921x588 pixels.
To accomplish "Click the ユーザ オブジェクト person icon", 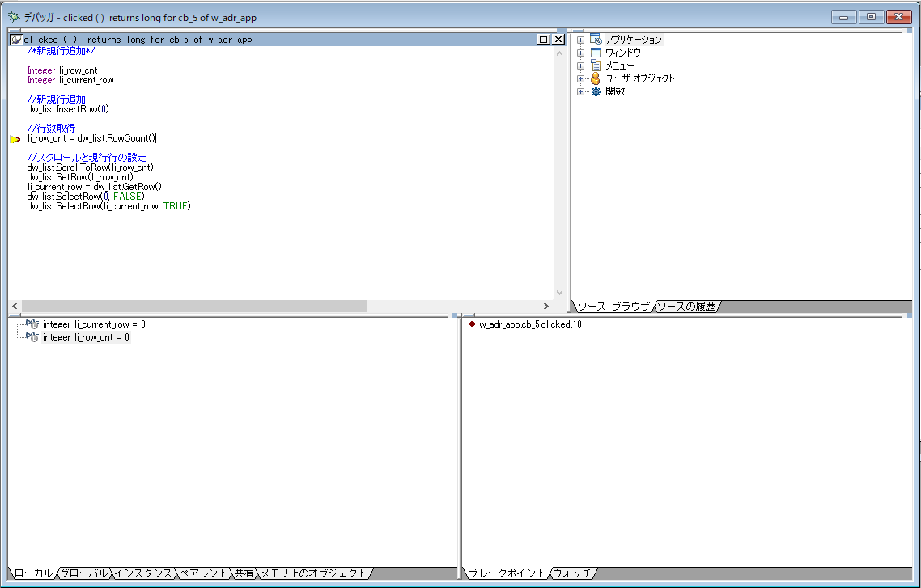I will point(596,78).
